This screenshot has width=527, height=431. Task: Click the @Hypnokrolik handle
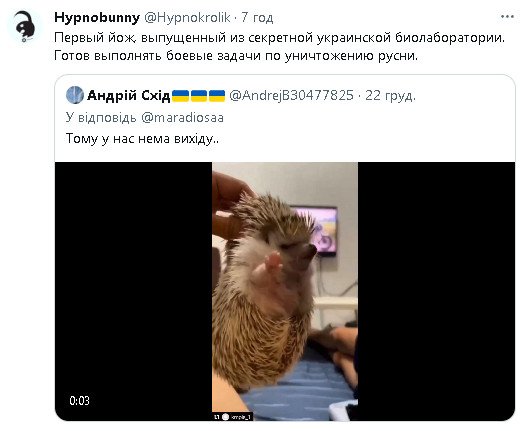187,17
